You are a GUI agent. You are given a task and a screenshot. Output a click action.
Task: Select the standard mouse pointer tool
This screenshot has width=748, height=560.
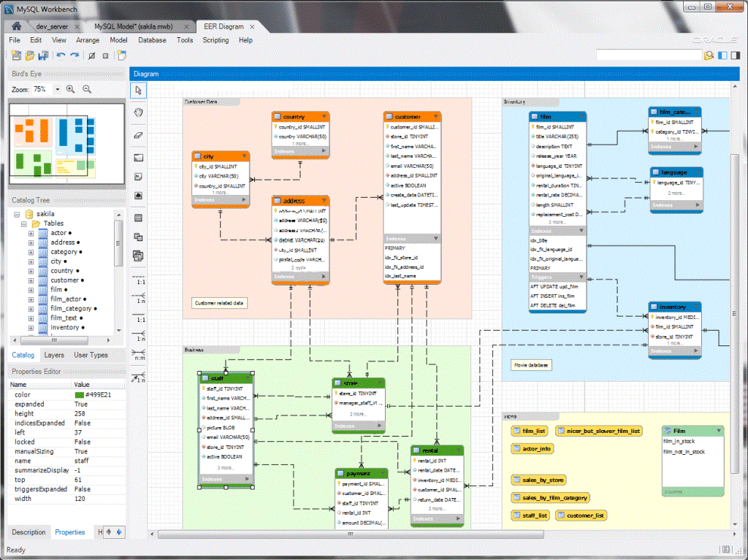tap(138, 91)
